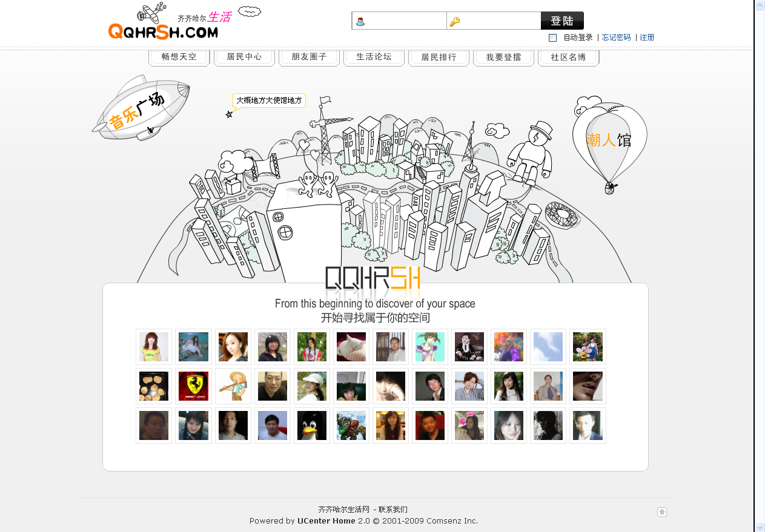The width and height of the screenshot is (765, 532).
Task: Follow the 忘记密码 link
Action: (x=616, y=38)
